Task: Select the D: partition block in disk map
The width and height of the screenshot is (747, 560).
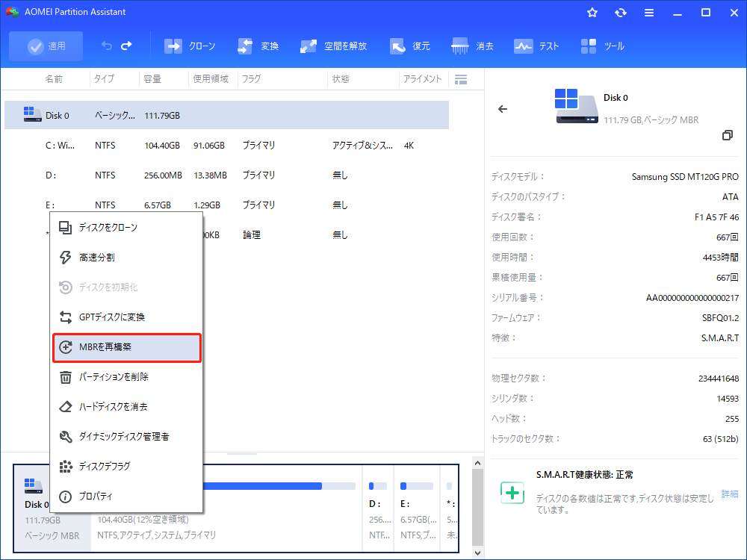Action: 378,509
